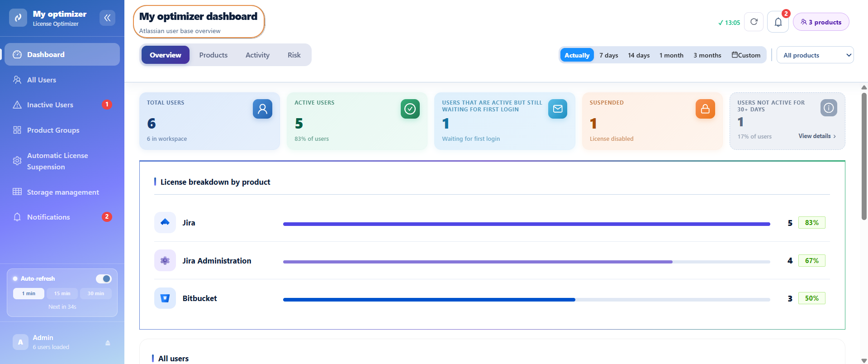868x364 pixels.
Task: Open the header notification bell
Action: tap(778, 22)
